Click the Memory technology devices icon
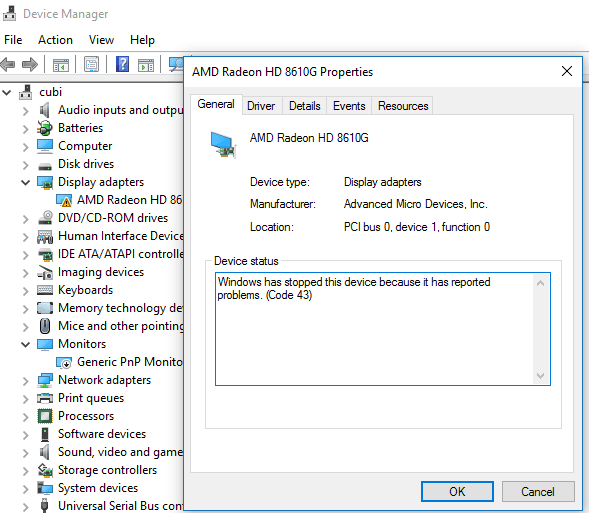The width and height of the screenshot is (589, 513). pos(45,308)
